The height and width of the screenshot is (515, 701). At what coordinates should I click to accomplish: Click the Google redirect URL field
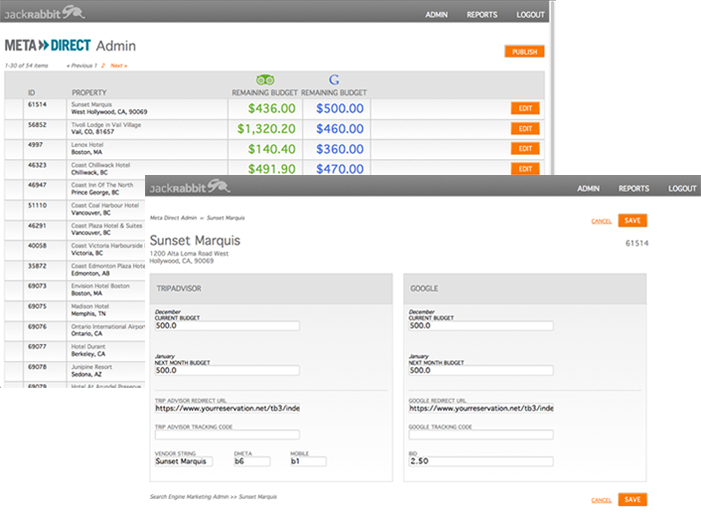481,408
